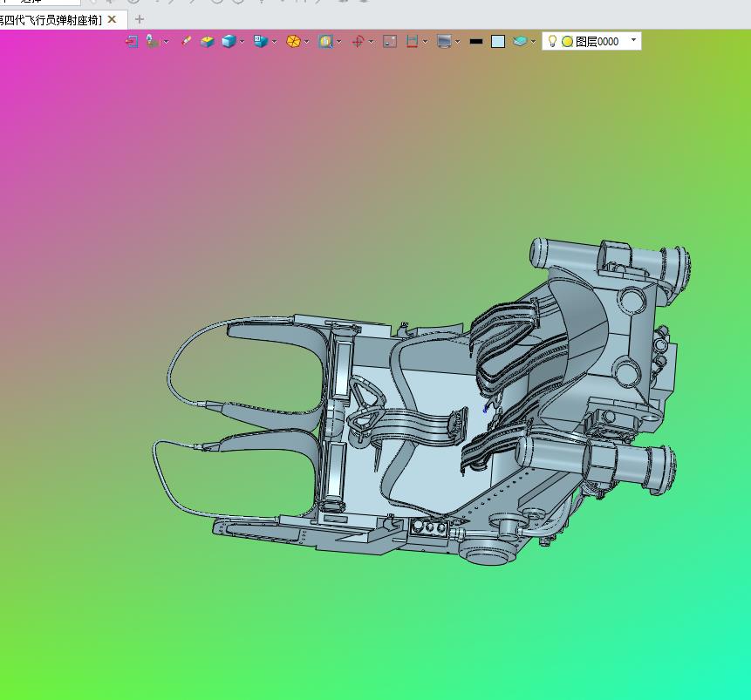The width and height of the screenshot is (751, 700).
Task: Click the red crosshair rotate icon
Action: pos(358,42)
